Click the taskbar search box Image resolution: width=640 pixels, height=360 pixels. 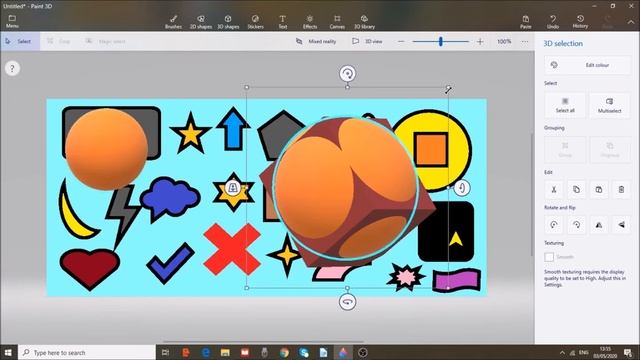click(x=87, y=352)
